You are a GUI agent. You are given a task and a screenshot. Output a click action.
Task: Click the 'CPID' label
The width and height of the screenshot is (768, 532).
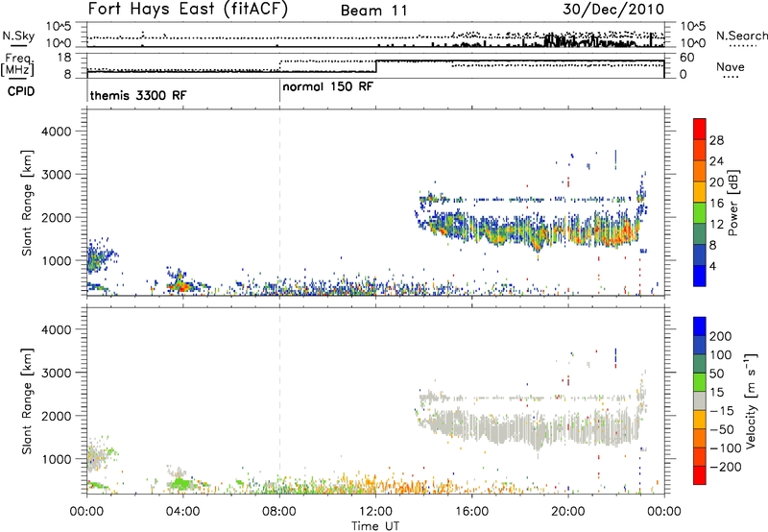tap(21, 91)
